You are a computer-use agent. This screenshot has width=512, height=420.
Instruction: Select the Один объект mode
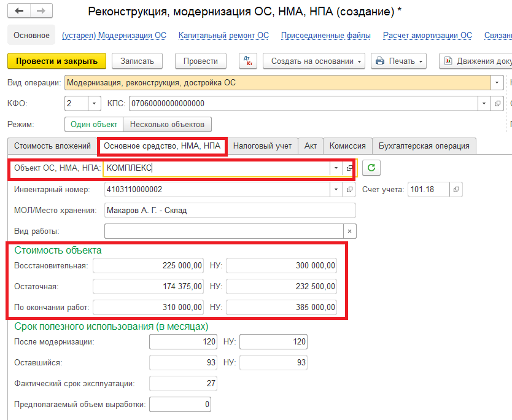94,124
